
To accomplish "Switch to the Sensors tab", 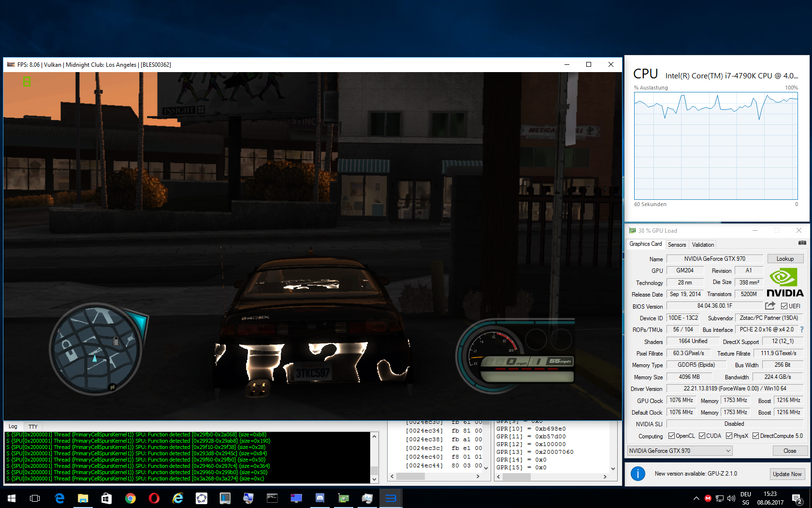I will [x=677, y=245].
